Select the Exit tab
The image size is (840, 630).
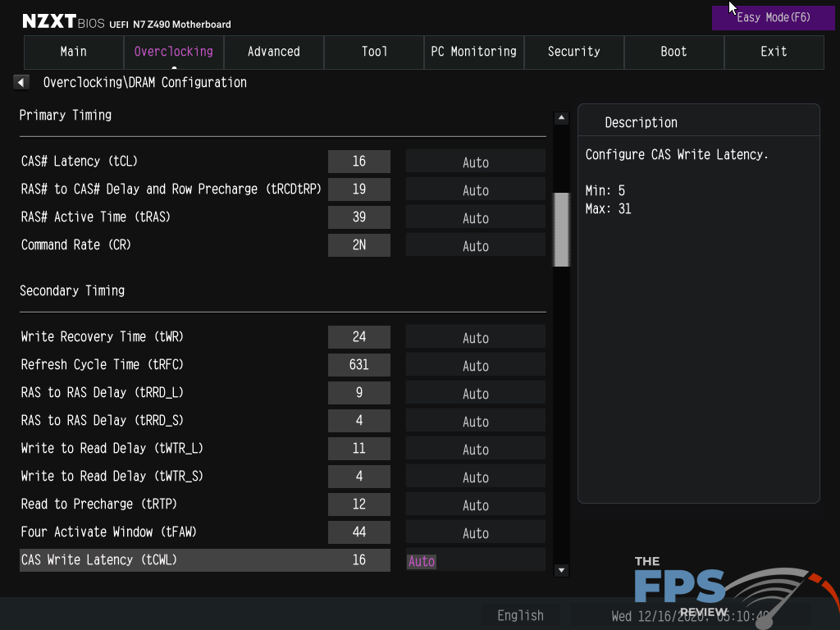pyautogui.click(x=774, y=52)
